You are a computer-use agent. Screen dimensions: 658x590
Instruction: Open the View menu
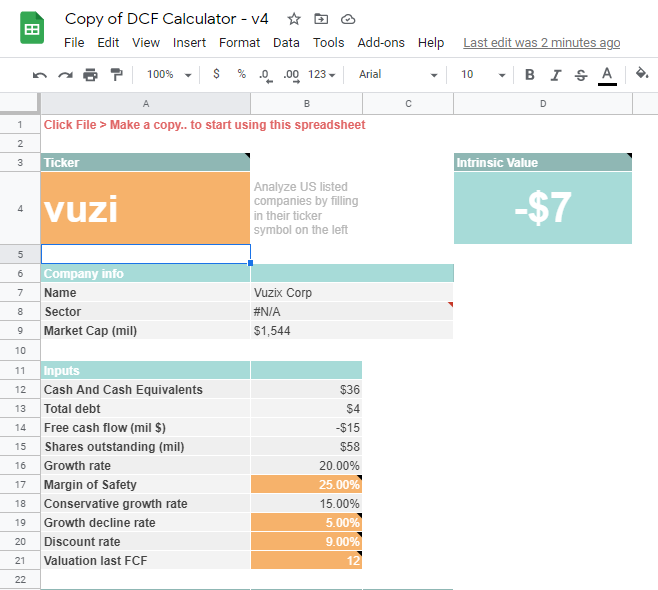click(x=146, y=42)
